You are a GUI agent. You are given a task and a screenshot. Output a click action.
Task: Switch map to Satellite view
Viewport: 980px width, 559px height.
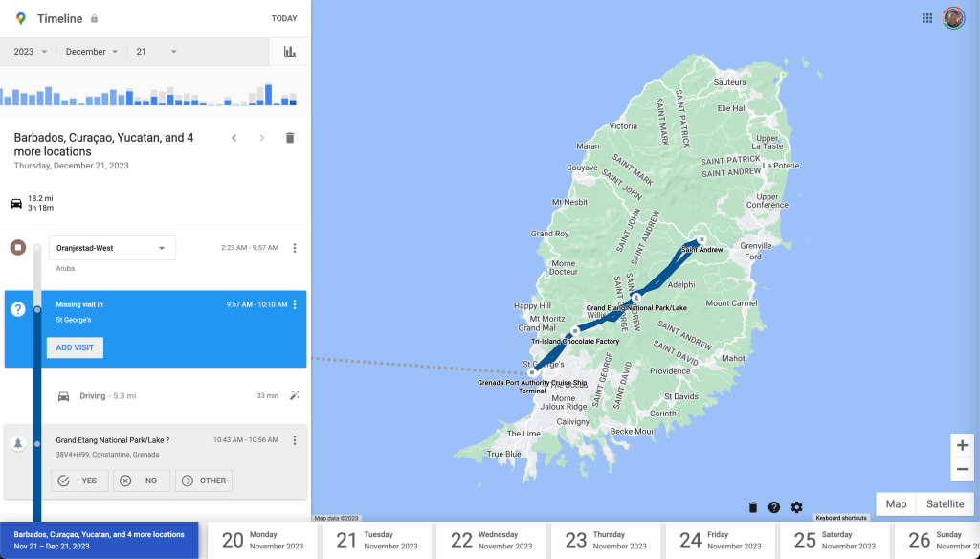pos(945,504)
